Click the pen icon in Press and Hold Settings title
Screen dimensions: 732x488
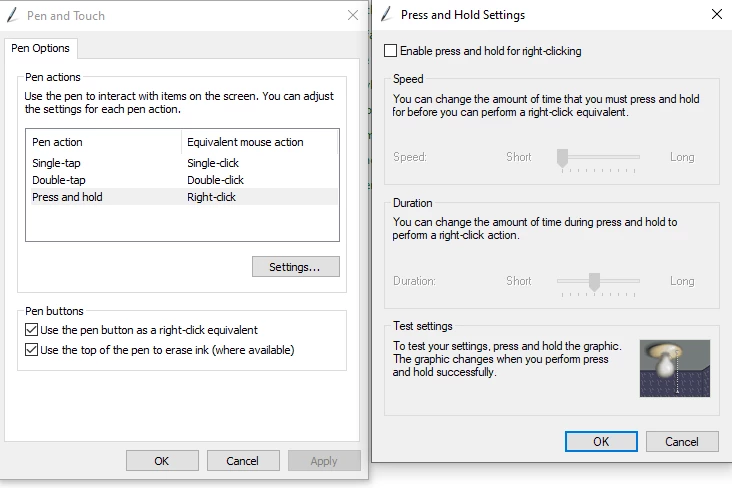387,14
